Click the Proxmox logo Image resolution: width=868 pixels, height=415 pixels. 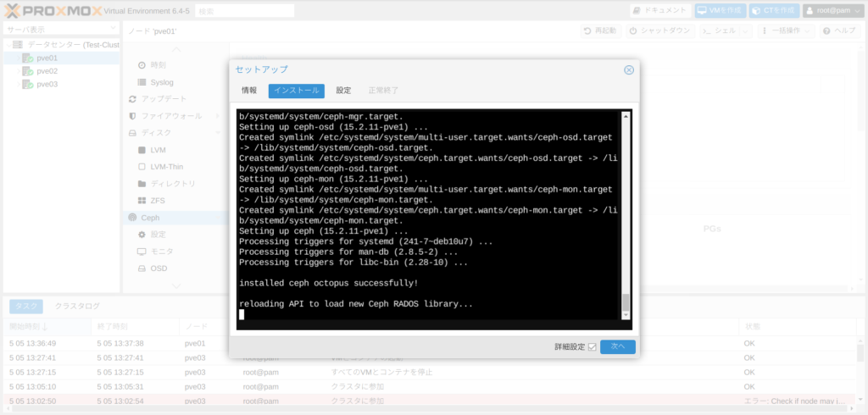click(x=53, y=10)
